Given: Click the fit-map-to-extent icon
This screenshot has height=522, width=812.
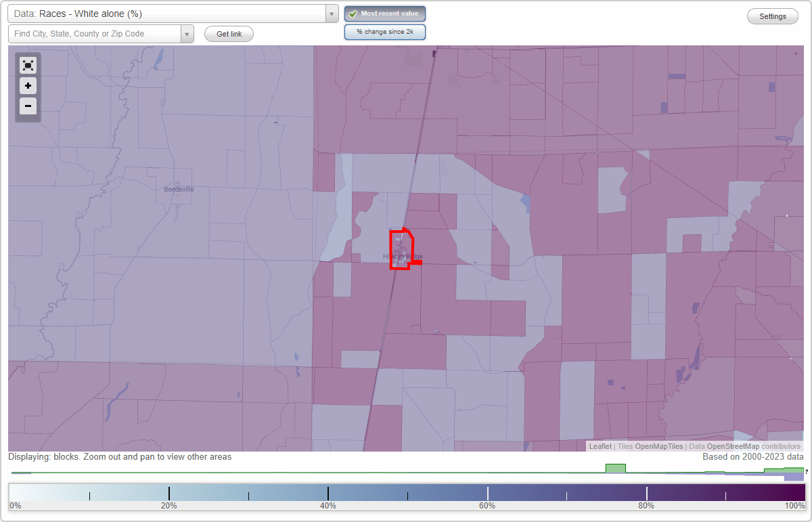Looking at the screenshot, I should pos(28,65).
